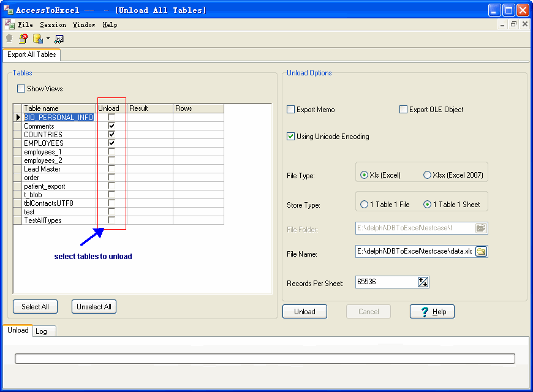Click the Records Per Sheet field

(x=387, y=282)
